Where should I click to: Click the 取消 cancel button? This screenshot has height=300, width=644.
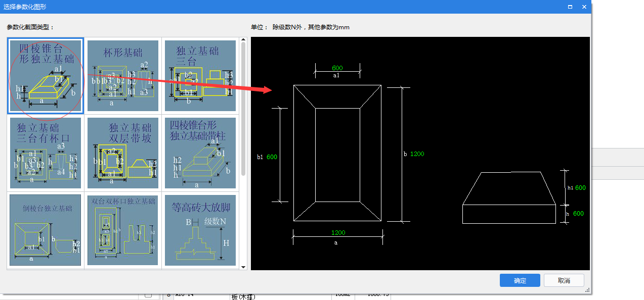click(x=564, y=280)
